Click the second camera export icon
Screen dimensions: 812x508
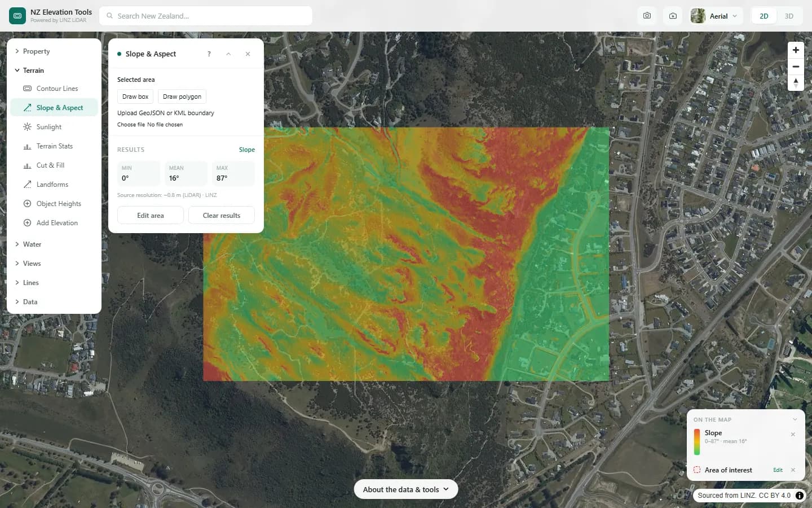coord(673,16)
